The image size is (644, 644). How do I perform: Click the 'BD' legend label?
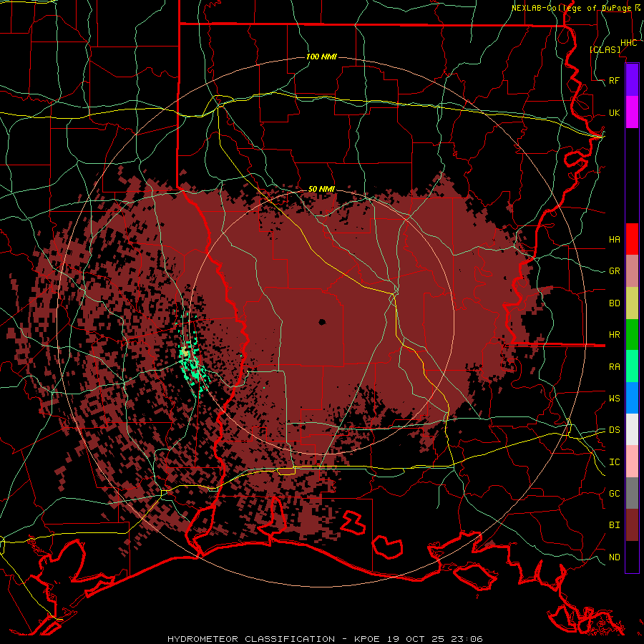614,303
